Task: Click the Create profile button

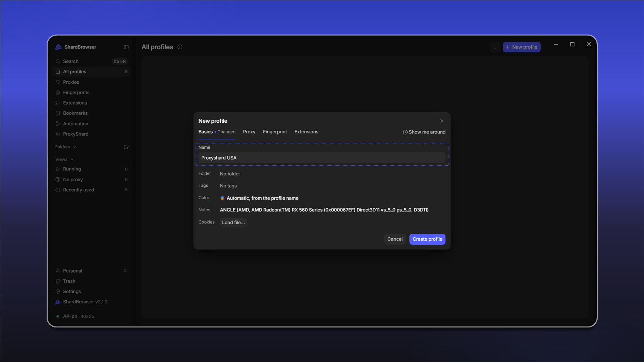Action: pyautogui.click(x=427, y=239)
